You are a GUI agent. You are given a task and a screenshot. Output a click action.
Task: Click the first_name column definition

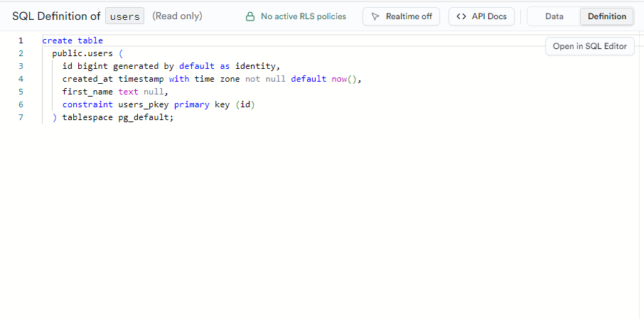[87, 92]
